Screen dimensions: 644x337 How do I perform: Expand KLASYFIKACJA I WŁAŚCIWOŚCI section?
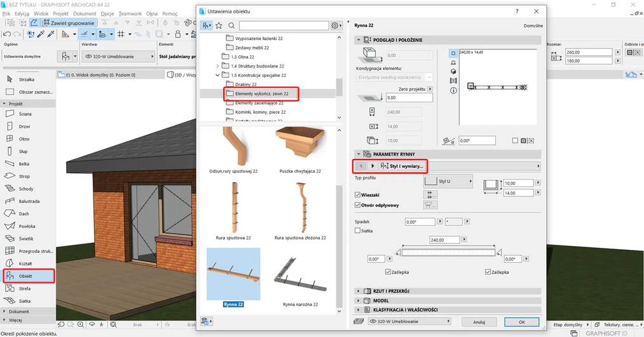pyautogui.click(x=359, y=310)
